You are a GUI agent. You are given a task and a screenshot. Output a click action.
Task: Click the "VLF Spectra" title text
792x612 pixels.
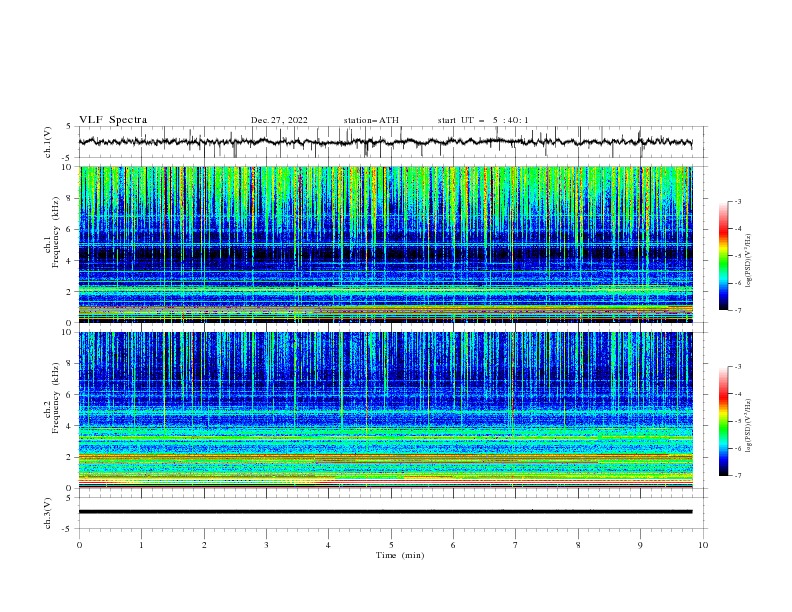tap(113, 120)
